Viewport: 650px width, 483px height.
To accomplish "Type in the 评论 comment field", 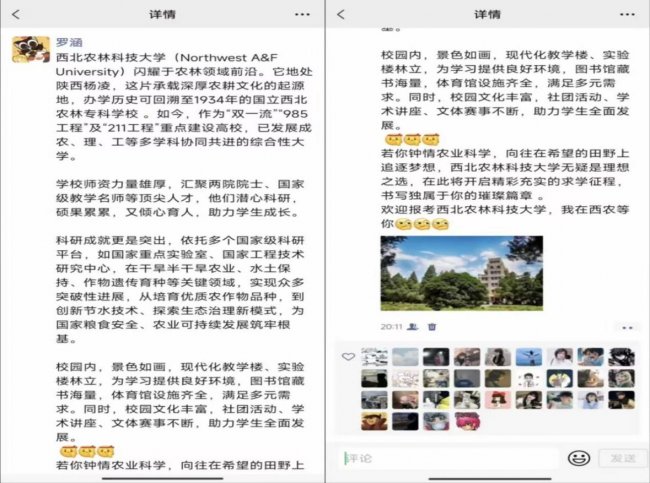I will 450,457.
